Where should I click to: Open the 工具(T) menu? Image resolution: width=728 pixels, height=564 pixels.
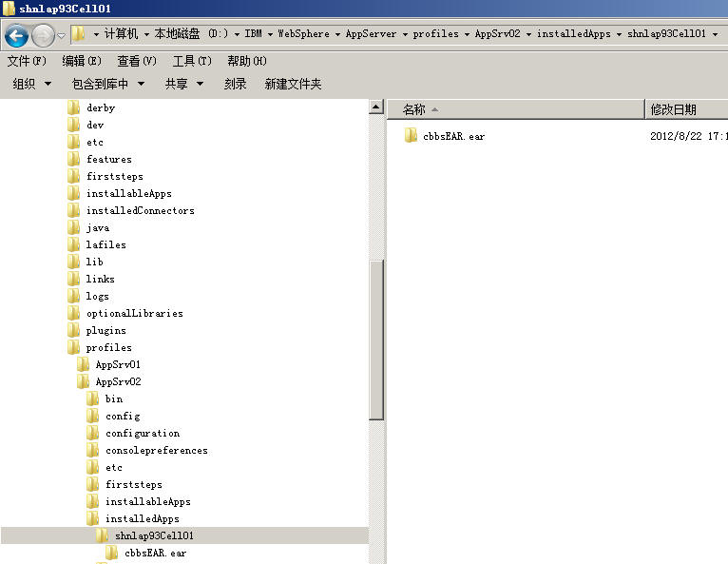tap(192, 61)
